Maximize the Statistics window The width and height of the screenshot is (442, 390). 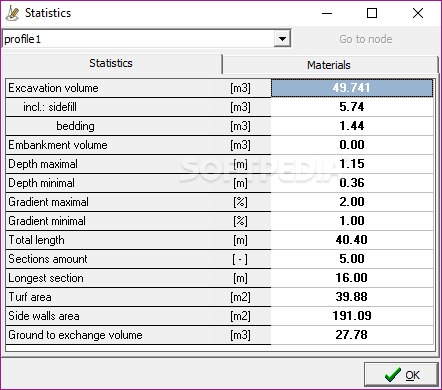[x=372, y=13]
